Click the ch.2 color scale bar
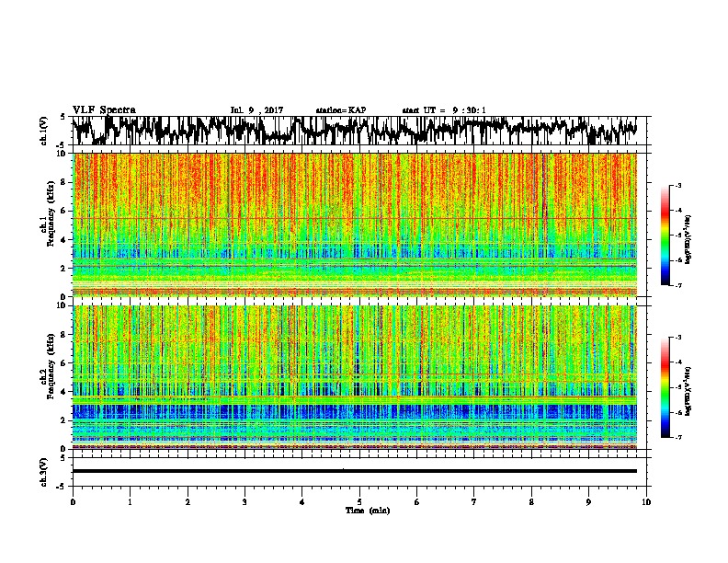Viewport: 728px width, 563px height. pos(665,387)
